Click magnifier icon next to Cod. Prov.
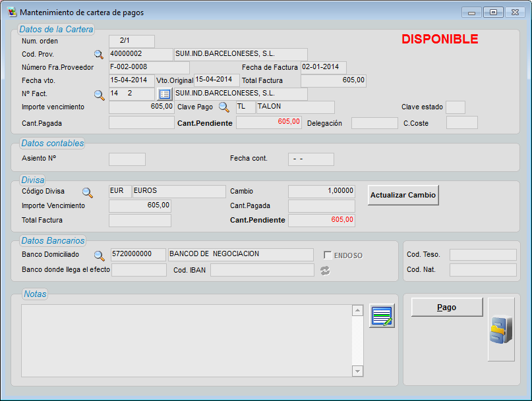Viewport: 532px width, 401px height. 99,55
